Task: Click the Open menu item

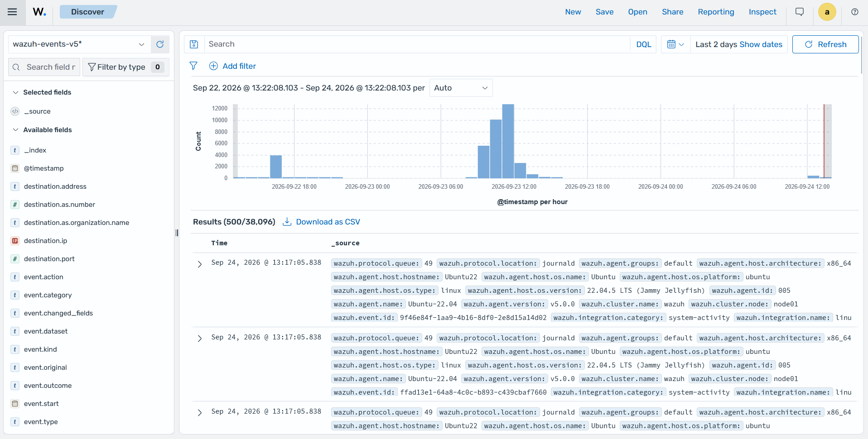Action: tap(637, 12)
